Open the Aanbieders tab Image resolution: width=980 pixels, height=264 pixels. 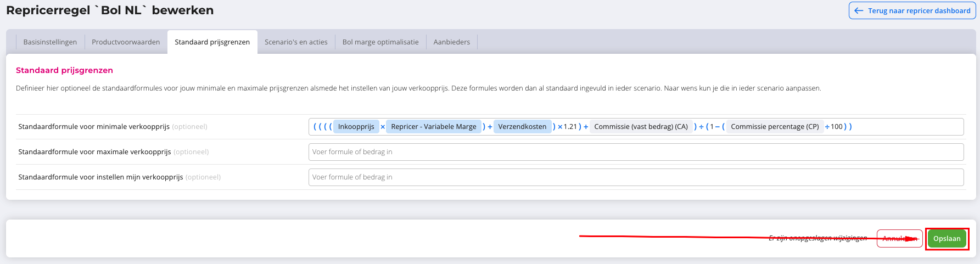(451, 42)
